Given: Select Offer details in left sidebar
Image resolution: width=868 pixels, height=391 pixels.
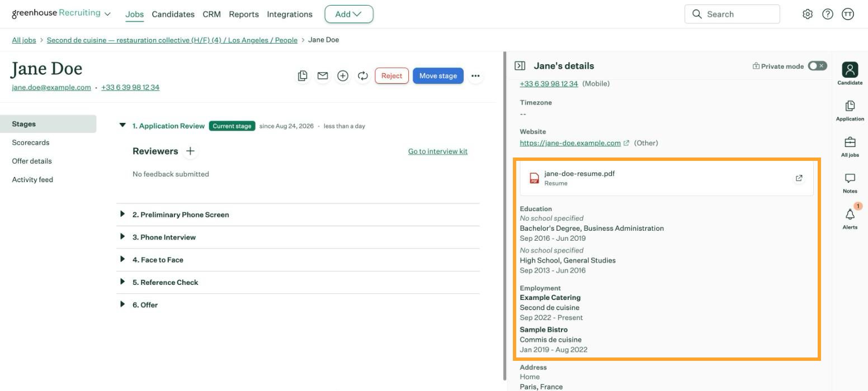Looking at the screenshot, I should (32, 161).
